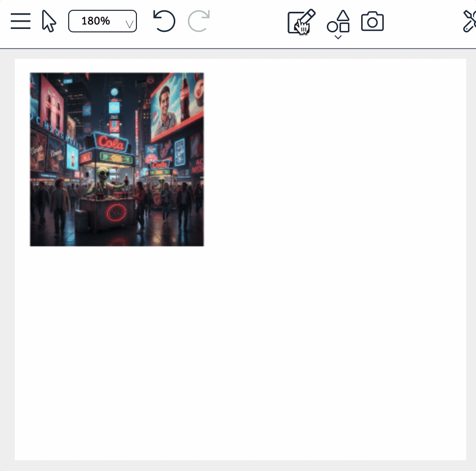Expand the small chevron under shapes

click(338, 37)
